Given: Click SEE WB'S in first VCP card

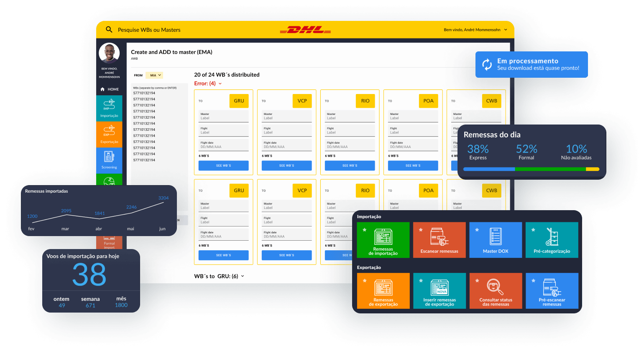Looking at the screenshot, I should 286,165.
